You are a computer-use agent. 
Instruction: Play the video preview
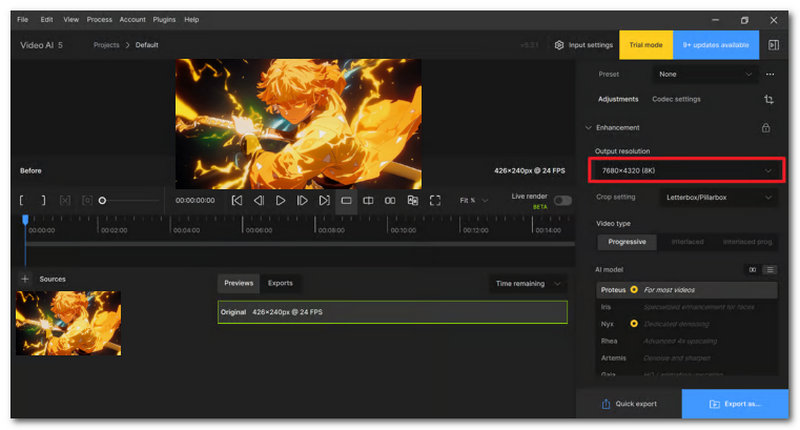click(281, 201)
